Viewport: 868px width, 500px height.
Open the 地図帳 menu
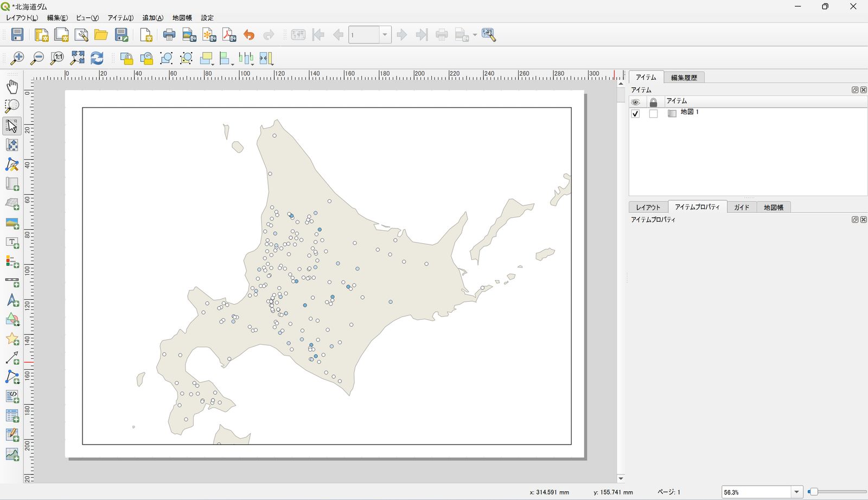point(182,18)
